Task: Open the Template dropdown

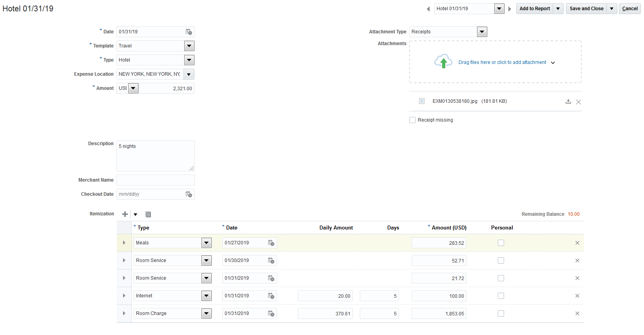Action: coord(189,46)
